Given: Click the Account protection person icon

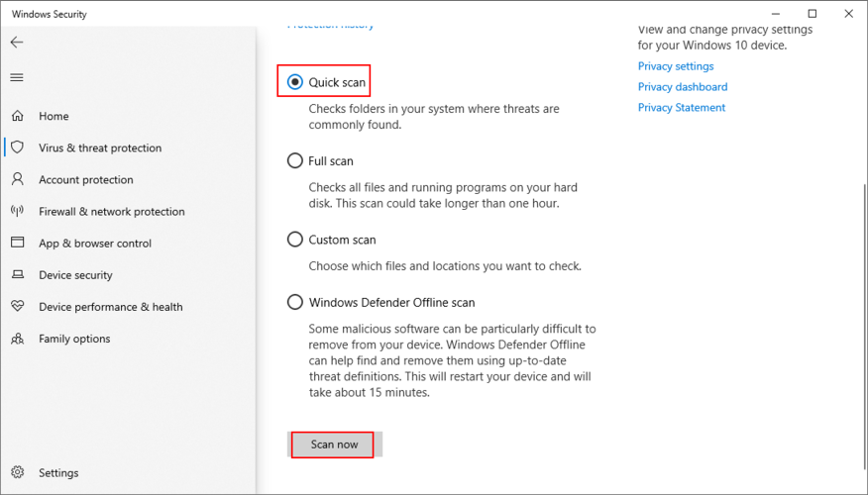Looking at the screenshot, I should [18, 179].
